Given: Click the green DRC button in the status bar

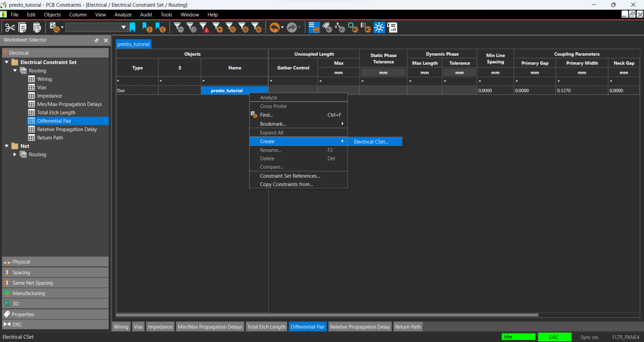Looking at the screenshot, I should click(554, 337).
